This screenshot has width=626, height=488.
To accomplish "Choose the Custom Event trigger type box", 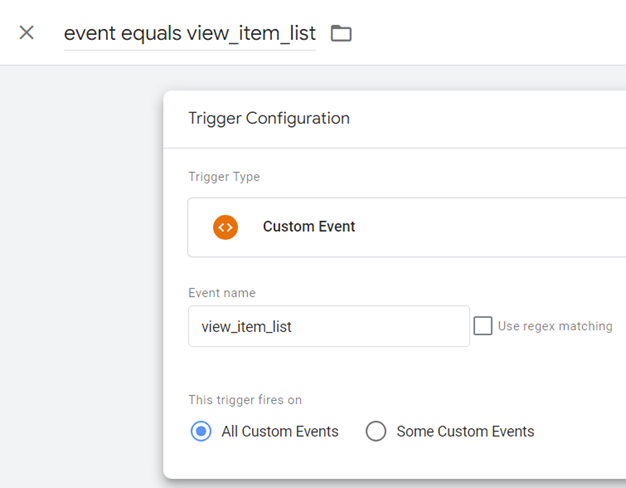I will pyautogui.click(x=407, y=227).
